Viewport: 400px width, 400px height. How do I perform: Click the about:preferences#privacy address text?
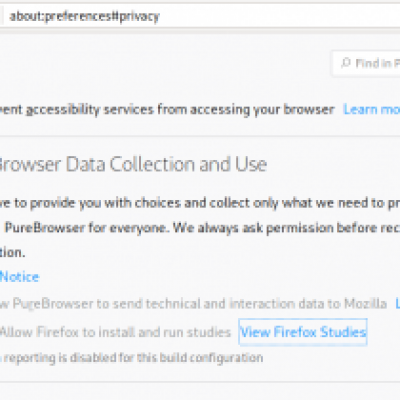85,16
